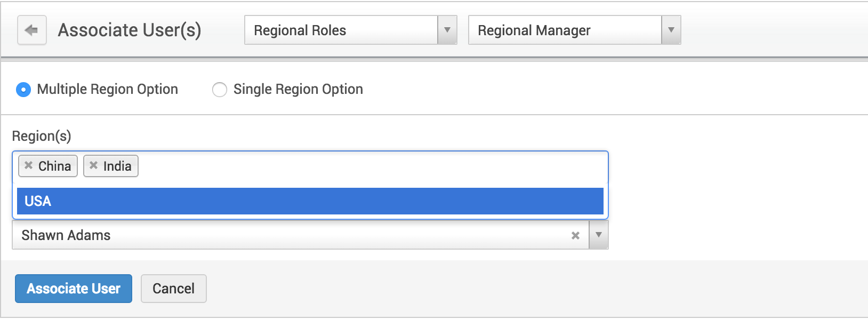Select the Single Region Option radio button
Image resolution: width=868 pixels, height=319 pixels.
[x=219, y=90]
